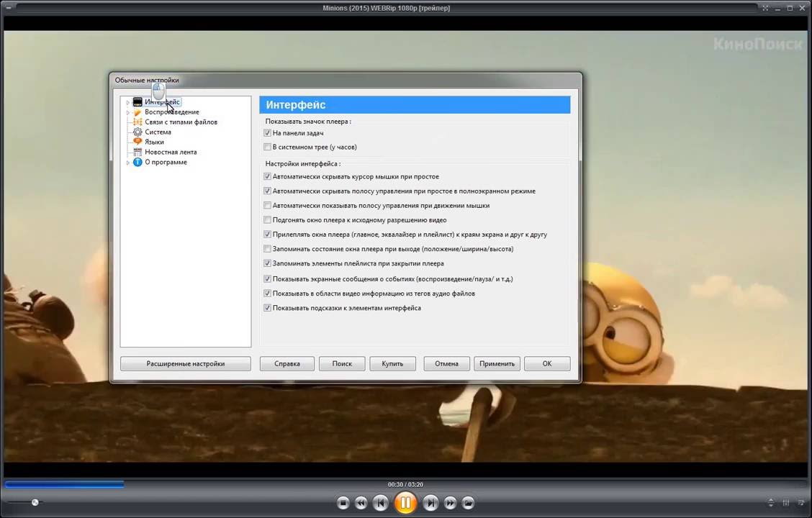Toggle Показывать подсказки к элементам интерфейса checkbox
812x518 pixels.
[267, 308]
